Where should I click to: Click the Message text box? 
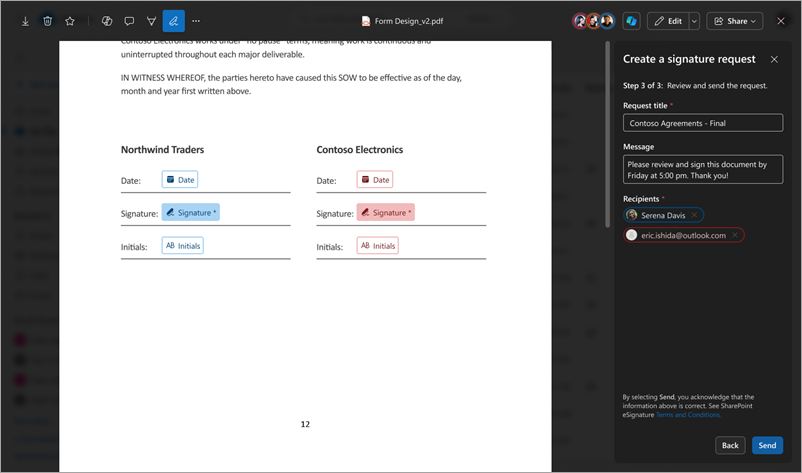[x=703, y=169]
